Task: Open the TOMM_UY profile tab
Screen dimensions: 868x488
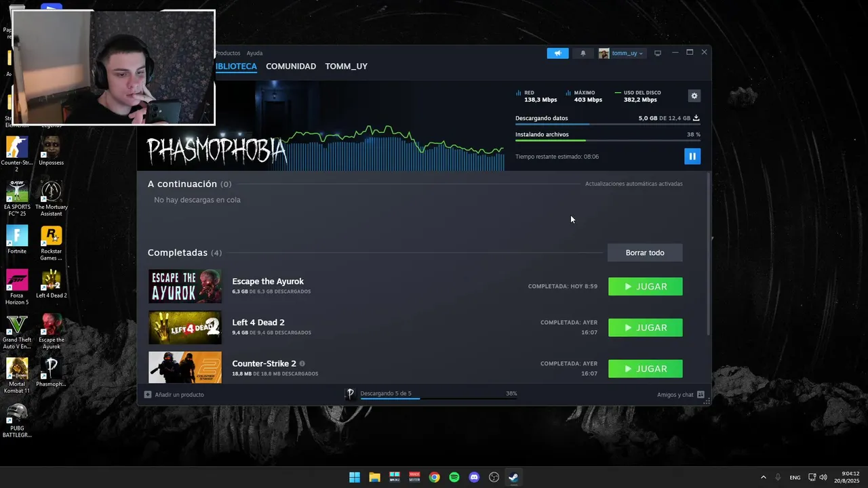Action: click(346, 66)
